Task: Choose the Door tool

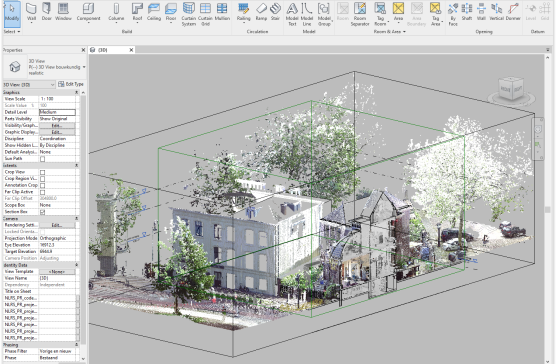Action: point(46,11)
